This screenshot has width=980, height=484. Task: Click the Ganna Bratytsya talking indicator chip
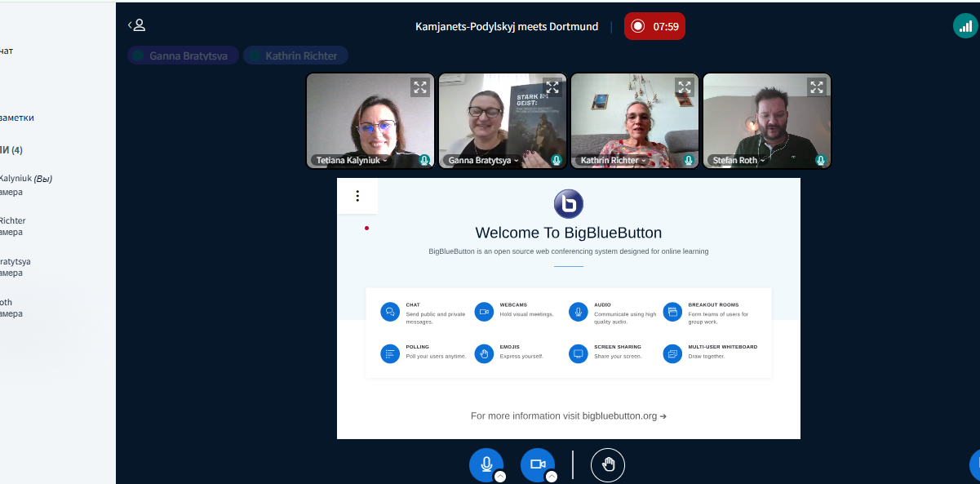click(184, 56)
